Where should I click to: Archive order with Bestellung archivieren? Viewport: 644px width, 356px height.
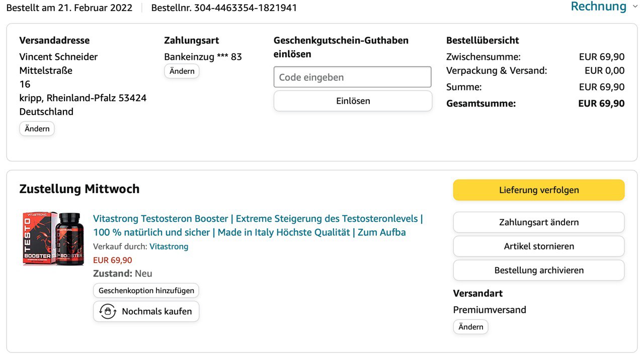pyautogui.click(x=538, y=270)
